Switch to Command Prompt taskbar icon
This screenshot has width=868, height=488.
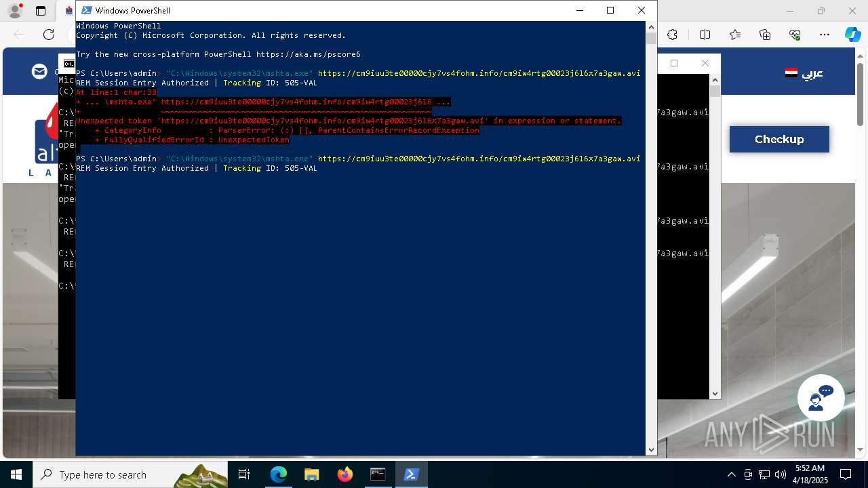[x=378, y=474]
